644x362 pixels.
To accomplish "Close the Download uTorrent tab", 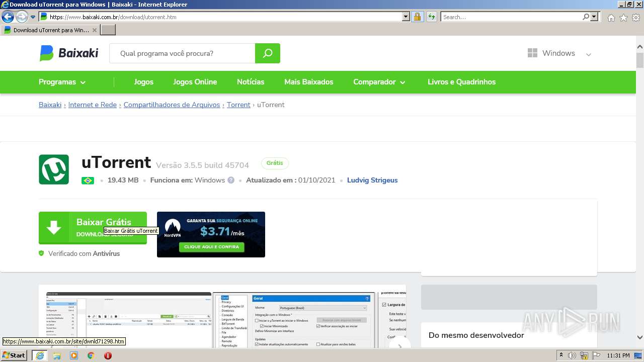I will click(94, 30).
